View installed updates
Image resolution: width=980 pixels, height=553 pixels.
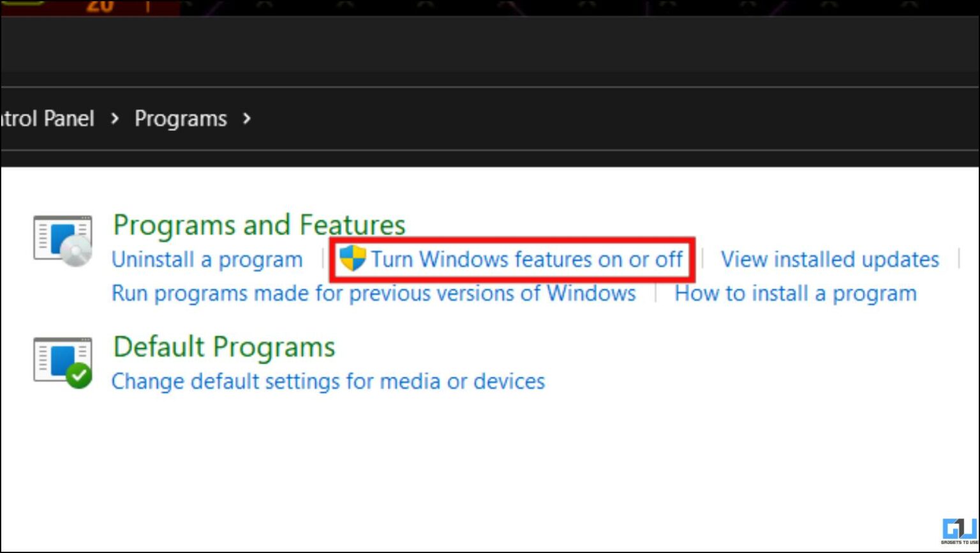pos(829,259)
